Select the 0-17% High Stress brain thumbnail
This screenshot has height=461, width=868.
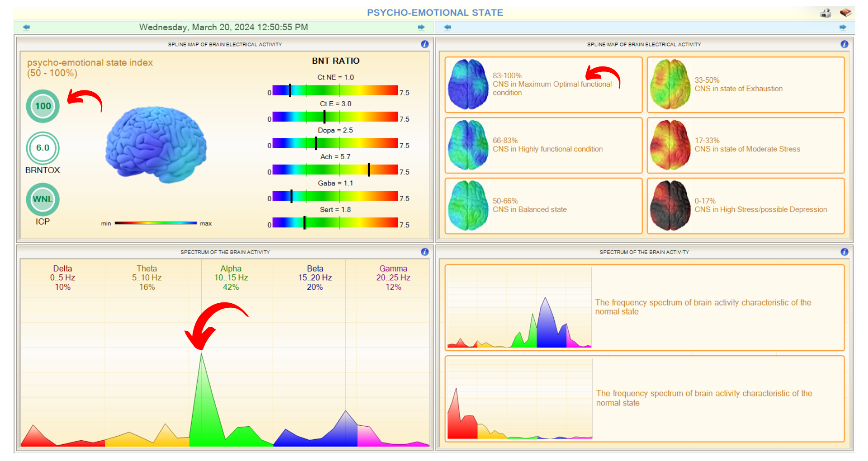click(x=670, y=206)
